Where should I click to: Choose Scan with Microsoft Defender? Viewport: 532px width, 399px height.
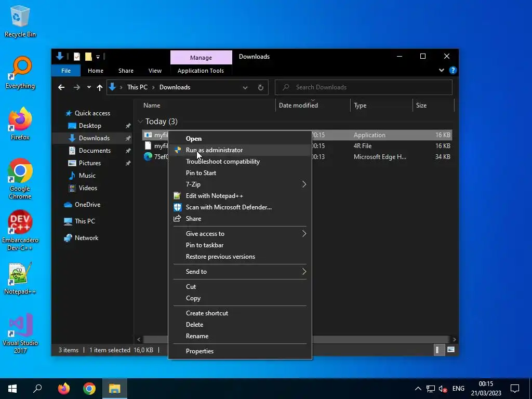[x=240, y=207]
